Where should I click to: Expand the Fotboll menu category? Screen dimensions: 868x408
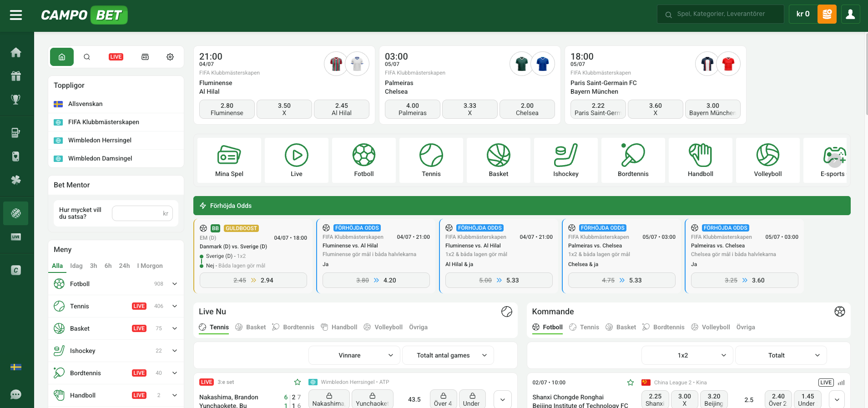(175, 284)
